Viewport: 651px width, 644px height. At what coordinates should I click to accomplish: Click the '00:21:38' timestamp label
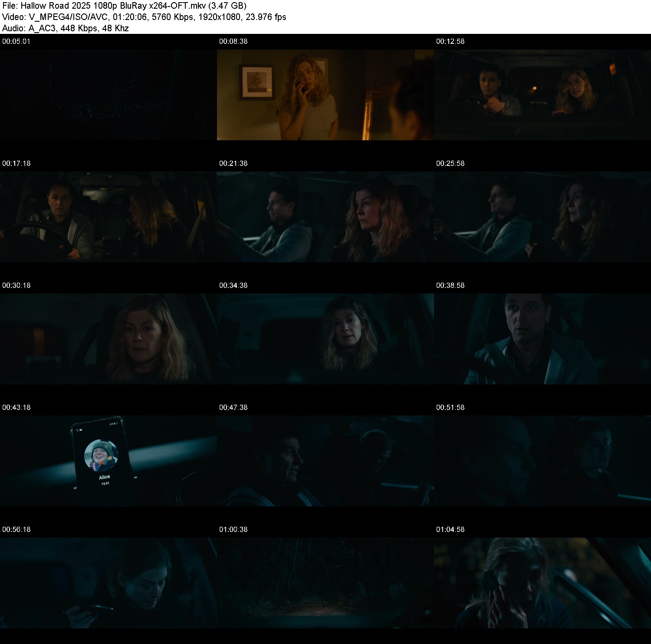[x=233, y=163]
